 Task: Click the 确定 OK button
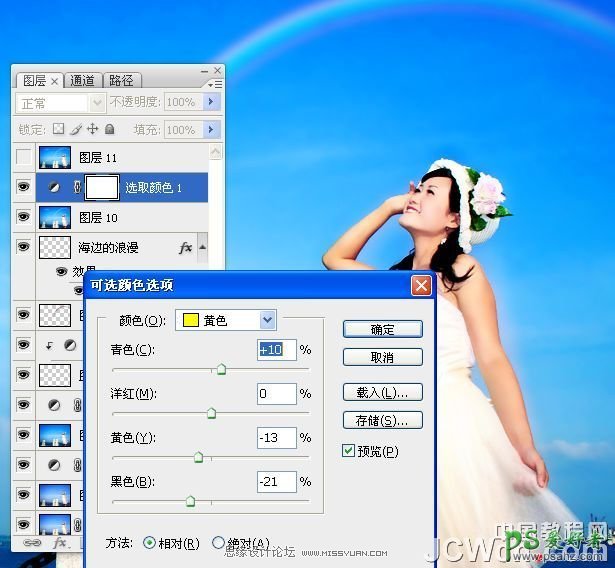pyautogui.click(x=382, y=329)
